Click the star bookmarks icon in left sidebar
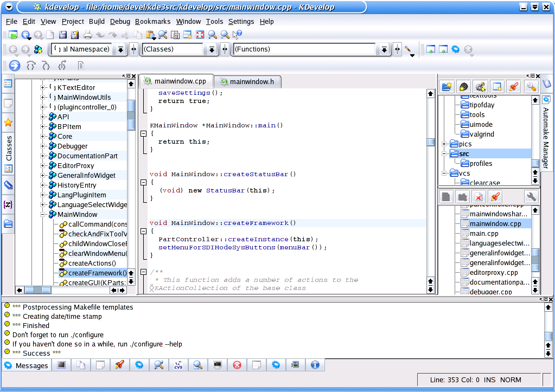The image size is (555, 392). (x=8, y=123)
